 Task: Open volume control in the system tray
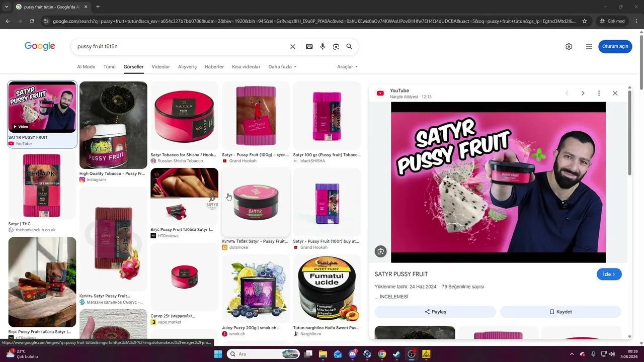coord(612,354)
